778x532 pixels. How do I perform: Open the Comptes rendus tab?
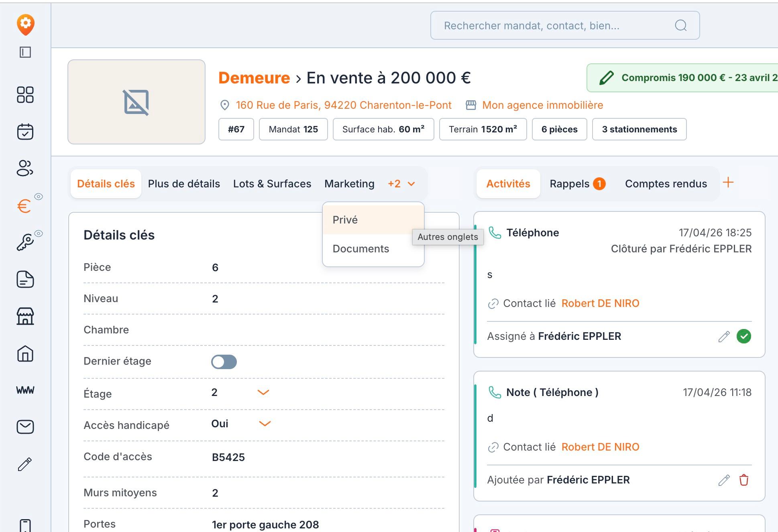click(666, 184)
